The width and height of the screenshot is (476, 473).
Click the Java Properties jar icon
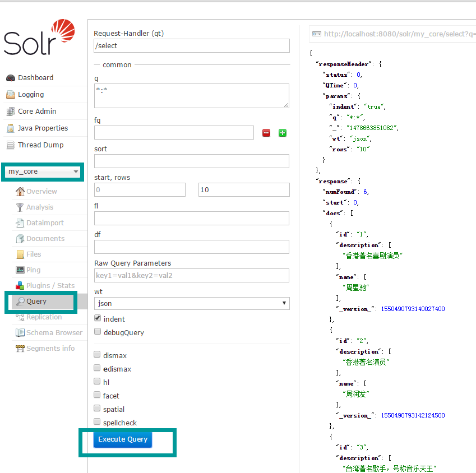(x=11, y=128)
